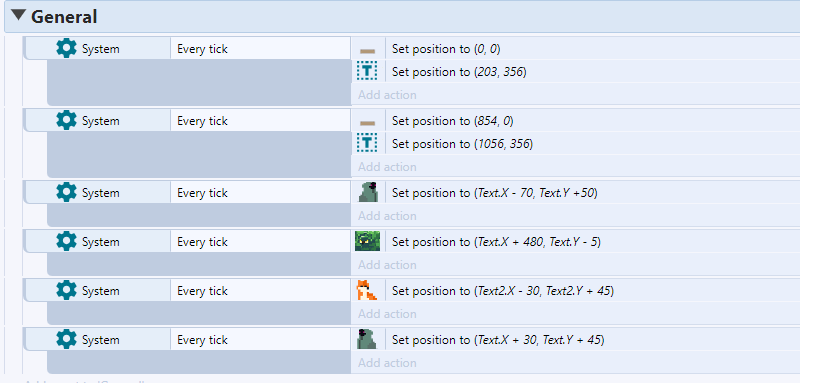Click Add action under the first event
The height and width of the screenshot is (383, 813).
click(387, 95)
